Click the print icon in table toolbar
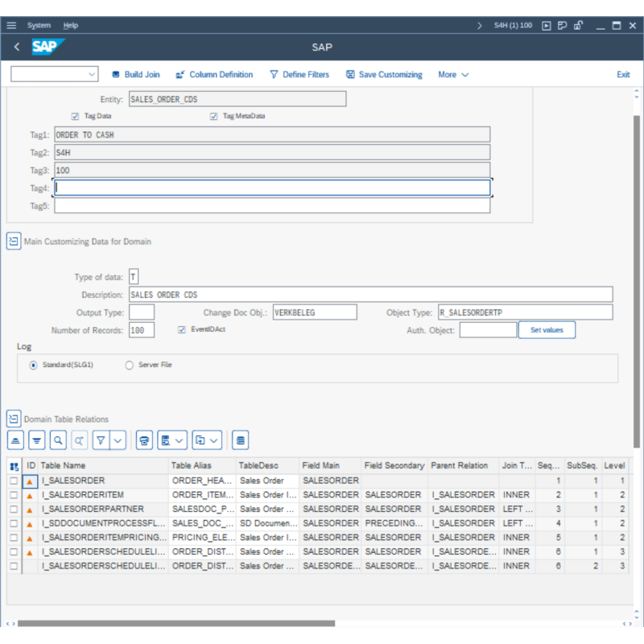The width and height of the screenshot is (644, 644). 144,440
